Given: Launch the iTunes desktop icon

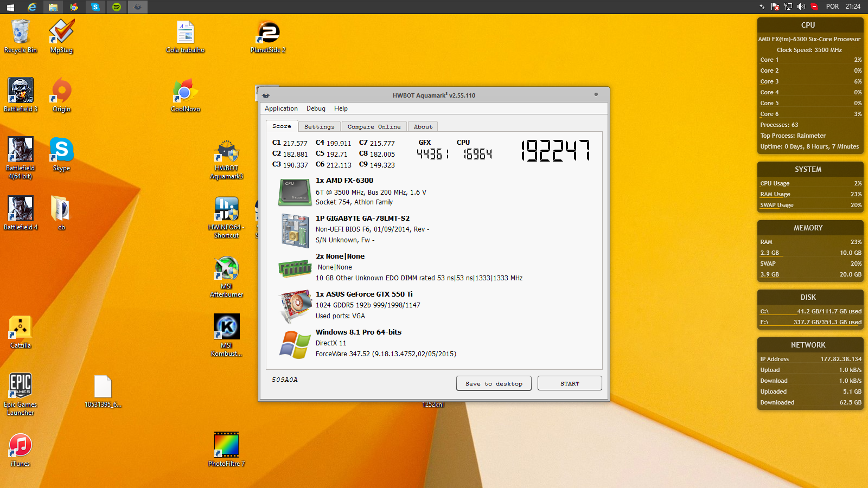Looking at the screenshot, I should click(x=21, y=450).
